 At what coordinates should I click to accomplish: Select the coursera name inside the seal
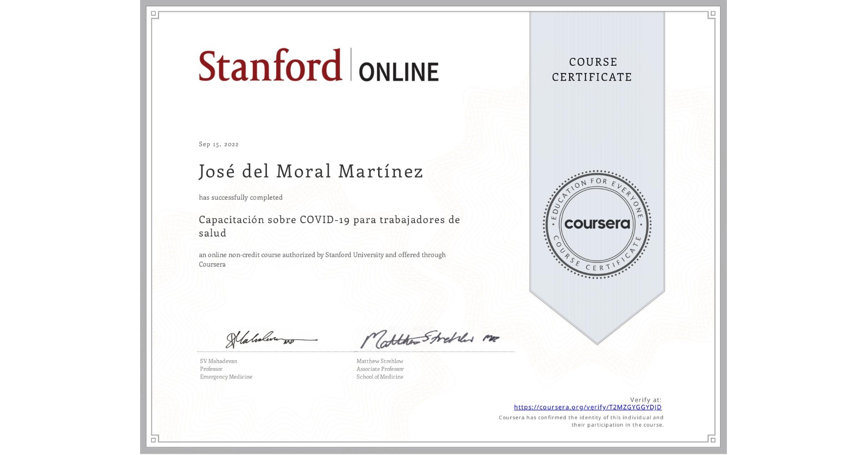click(597, 224)
